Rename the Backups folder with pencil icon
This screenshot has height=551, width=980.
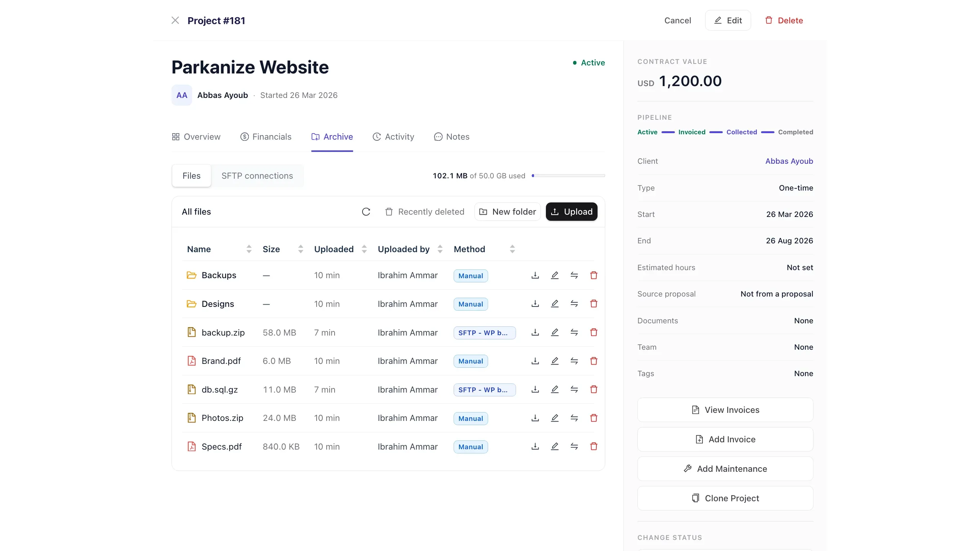coord(555,275)
